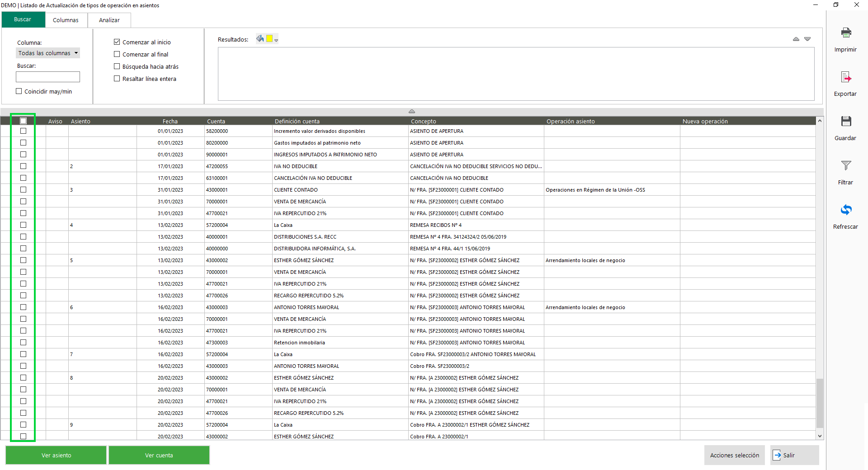Select 'Incremento valor derivados disponibles' cell
This screenshot has height=470, width=868.
point(340,131)
